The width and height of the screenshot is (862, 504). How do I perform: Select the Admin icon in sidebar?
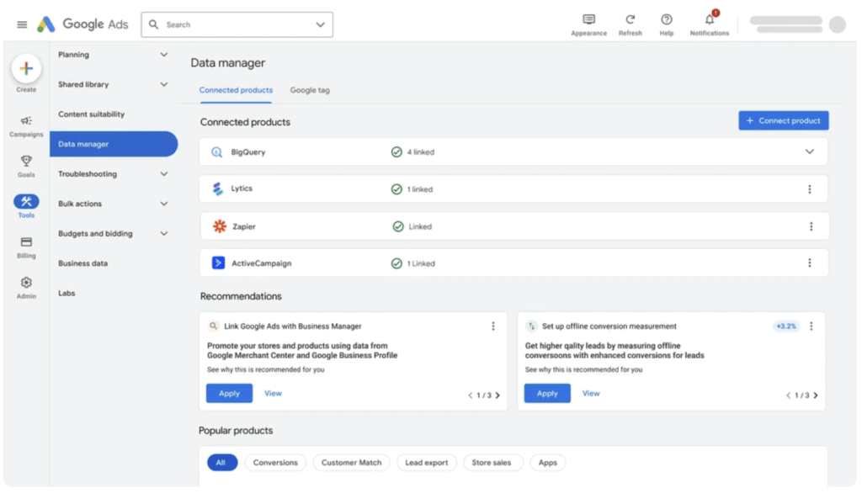click(26, 283)
